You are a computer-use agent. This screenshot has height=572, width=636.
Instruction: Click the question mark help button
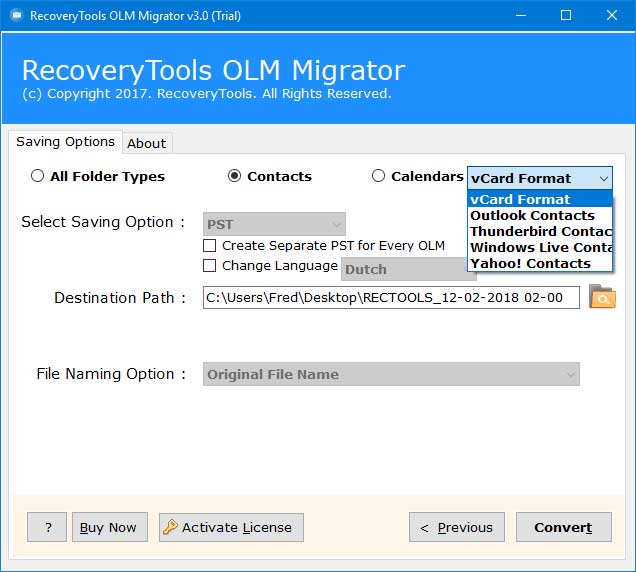pyautogui.click(x=47, y=527)
